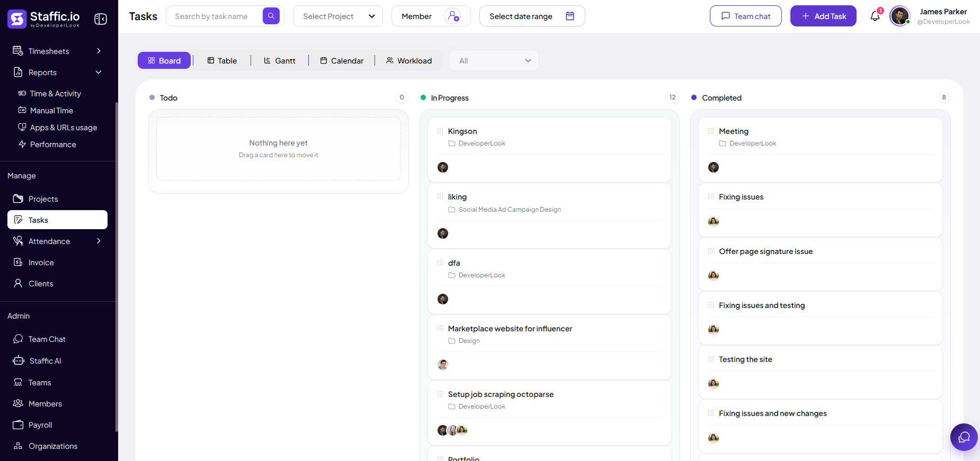Click the Invoice icon in sidebar
The image size is (980, 461).
click(18, 262)
